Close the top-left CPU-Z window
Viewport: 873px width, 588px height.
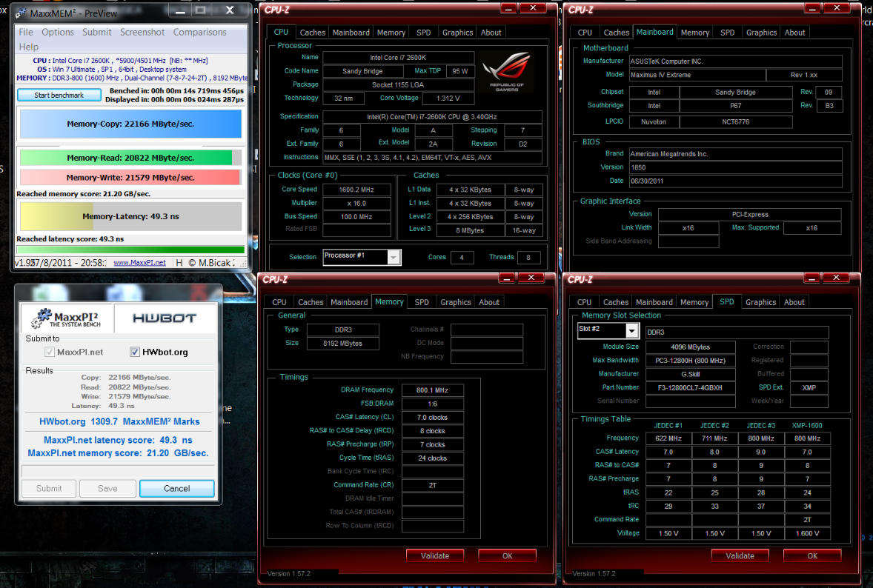pos(533,8)
